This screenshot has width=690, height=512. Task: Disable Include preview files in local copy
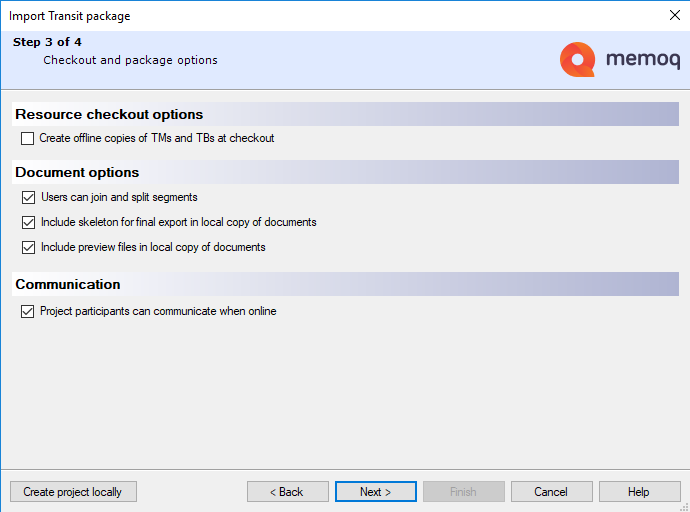[28, 247]
